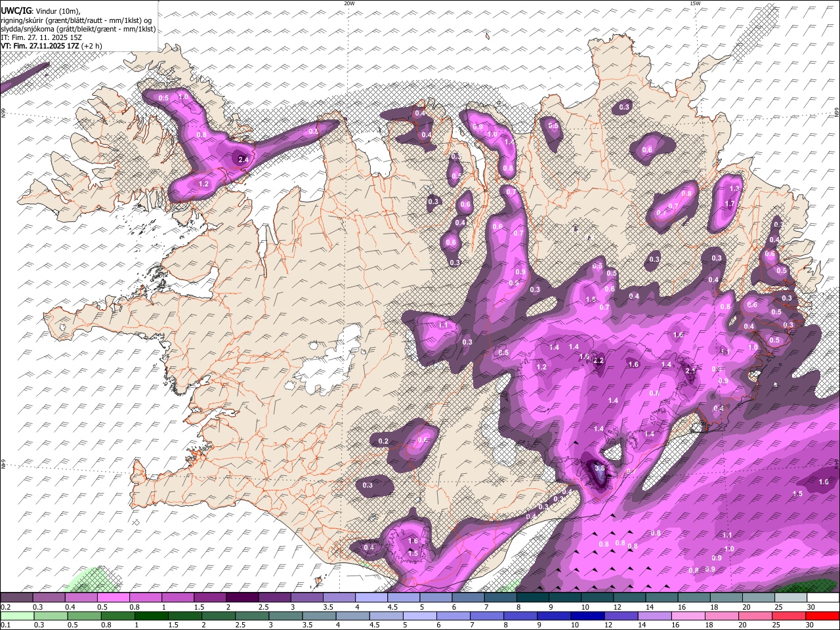
Task: Click the '0.1' label on the lower legend scale
Action: (5, 625)
